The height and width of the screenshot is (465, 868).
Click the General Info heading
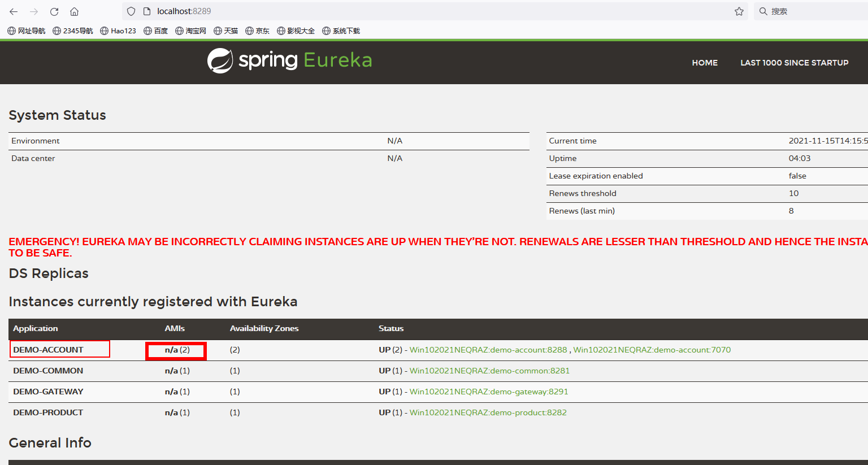(x=50, y=443)
